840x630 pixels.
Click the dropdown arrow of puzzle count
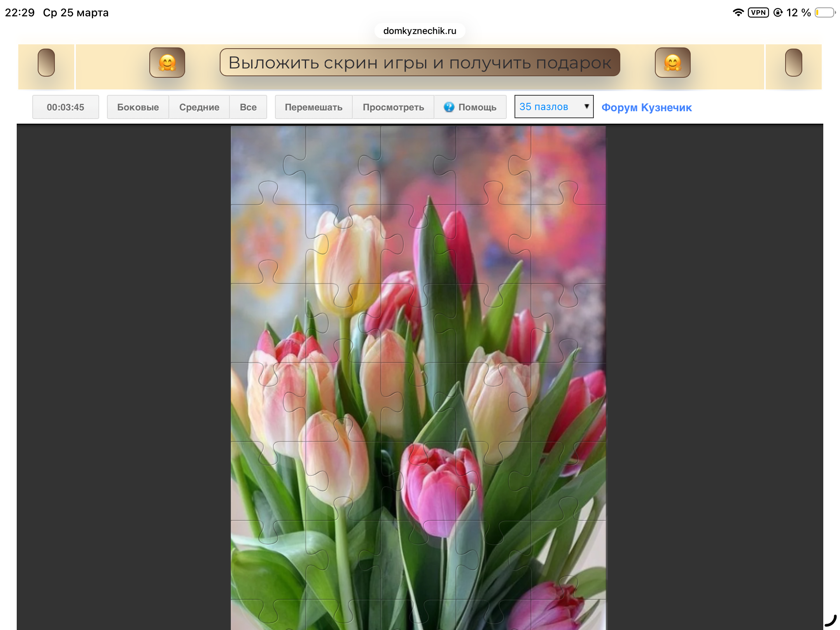tap(586, 106)
